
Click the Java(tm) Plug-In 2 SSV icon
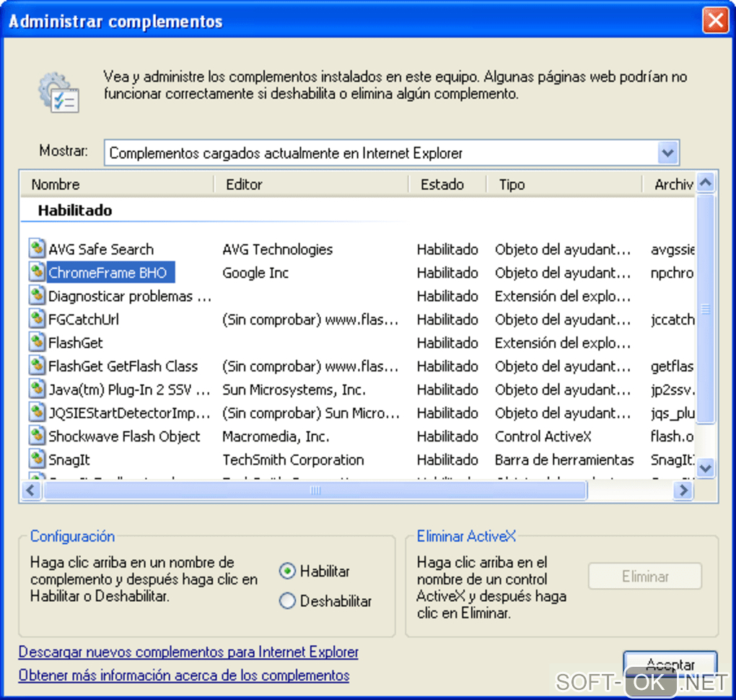[x=37, y=390]
